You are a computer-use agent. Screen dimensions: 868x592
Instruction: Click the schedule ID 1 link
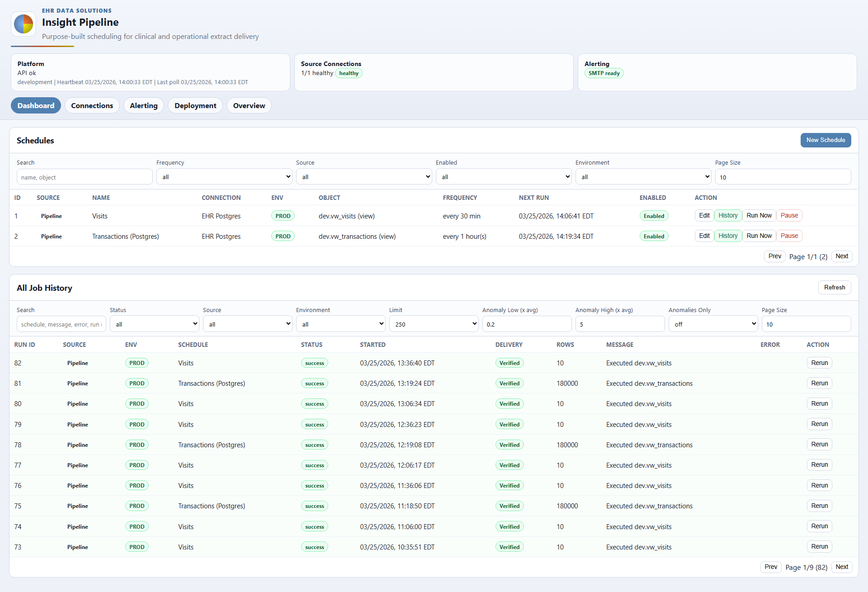(x=16, y=216)
